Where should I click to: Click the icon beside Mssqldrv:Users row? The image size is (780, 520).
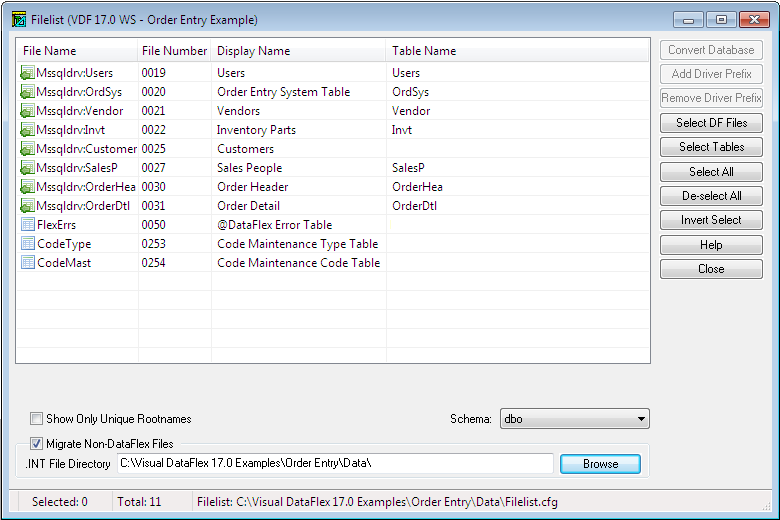(27, 73)
